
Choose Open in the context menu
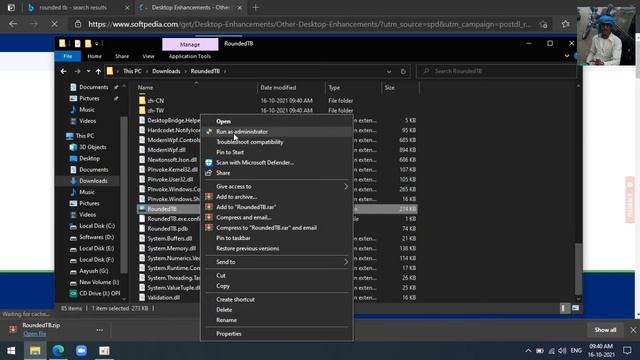coord(223,121)
